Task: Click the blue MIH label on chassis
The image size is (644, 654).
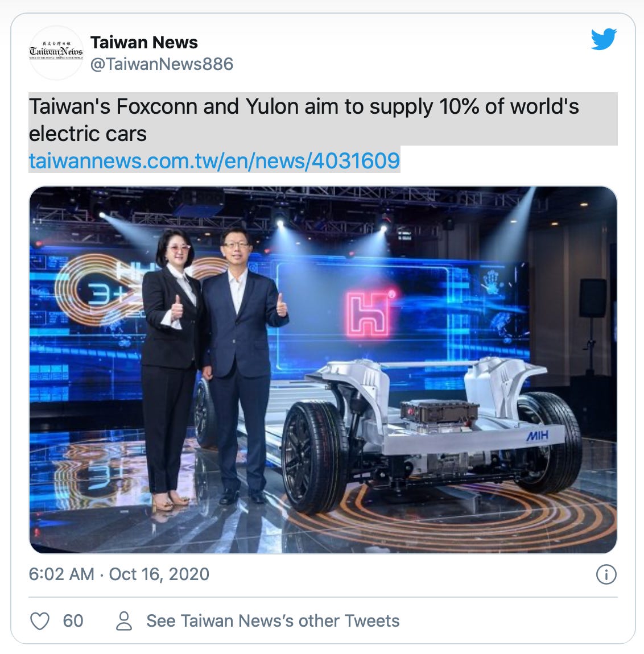Action: (x=538, y=436)
